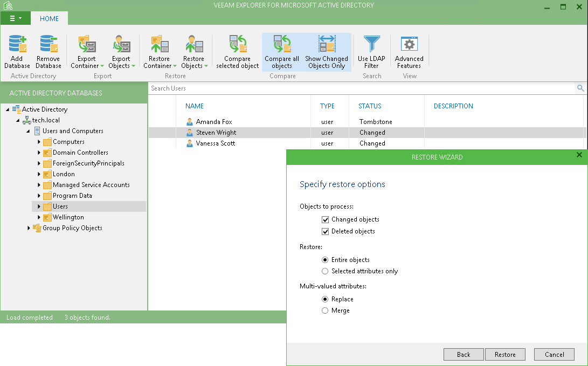The image size is (588, 366).
Task: Click the Remove Database icon
Action: (49, 44)
